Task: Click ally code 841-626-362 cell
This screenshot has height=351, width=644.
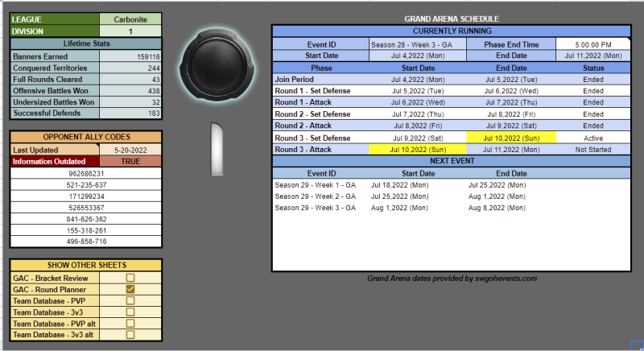Action: [x=86, y=218]
